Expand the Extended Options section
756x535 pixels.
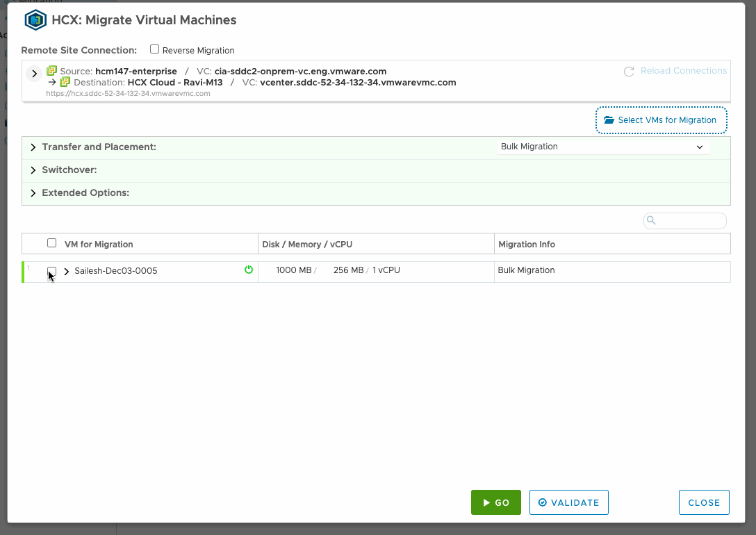tap(33, 192)
